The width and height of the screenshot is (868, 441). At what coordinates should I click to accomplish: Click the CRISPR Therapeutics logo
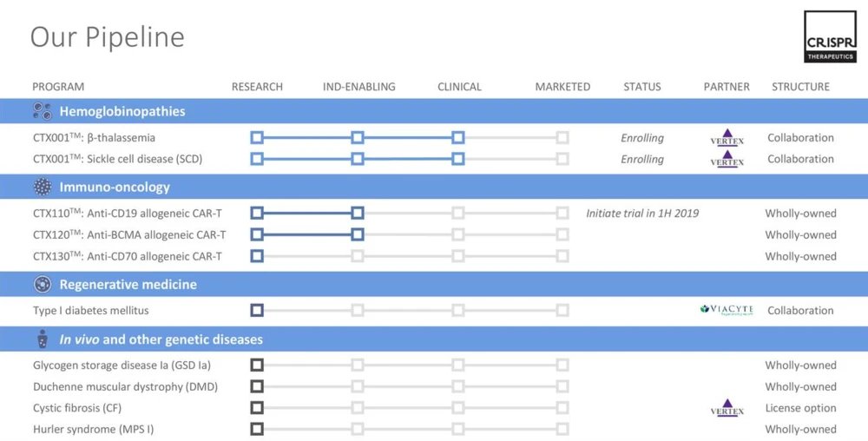click(x=830, y=36)
